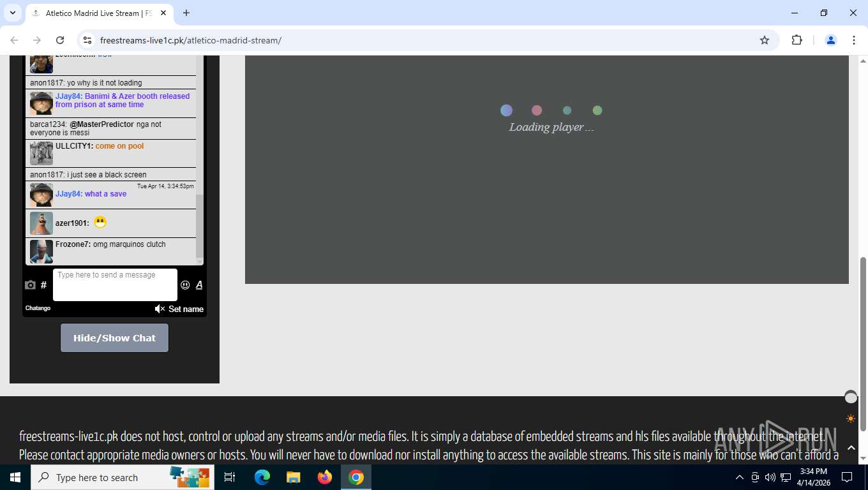868x490 pixels.
Task: Close the Atletico Madrid Live Stream tab
Action: 163,13
